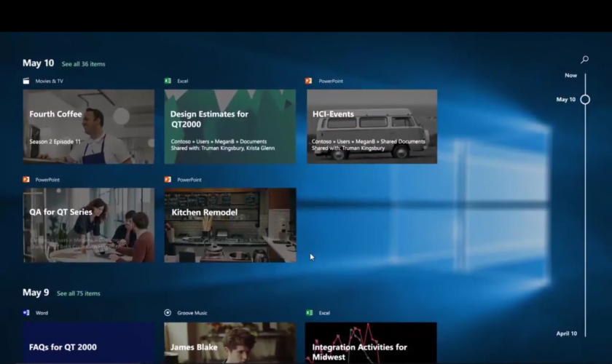Click Excel icon above Design Estimates card
This screenshot has height=364, width=612.
pyautogui.click(x=168, y=81)
